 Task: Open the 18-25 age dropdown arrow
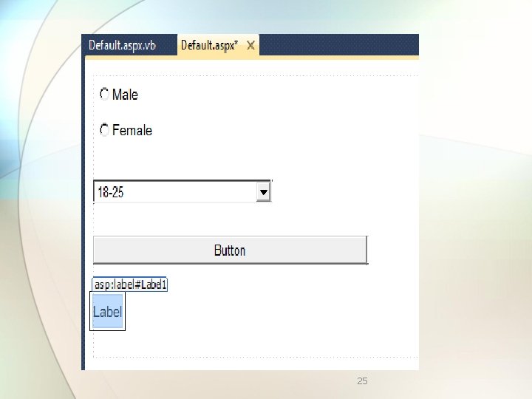point(263,192)
